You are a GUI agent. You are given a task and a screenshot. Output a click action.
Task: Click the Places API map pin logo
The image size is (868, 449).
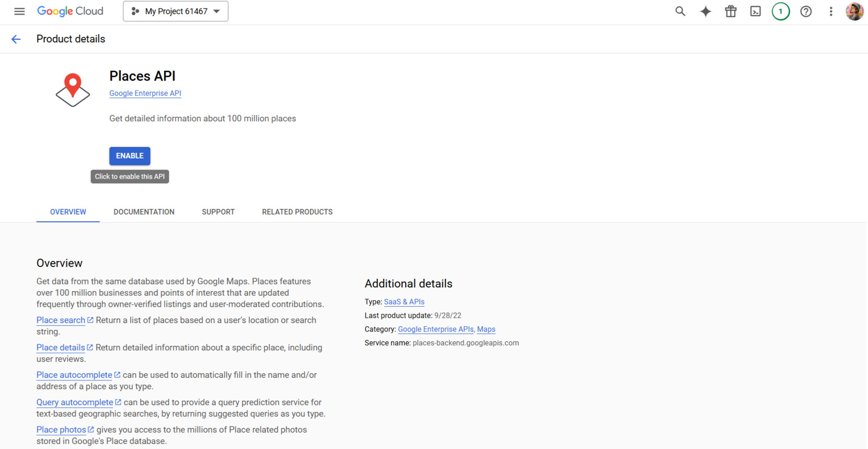coord(73,89)
